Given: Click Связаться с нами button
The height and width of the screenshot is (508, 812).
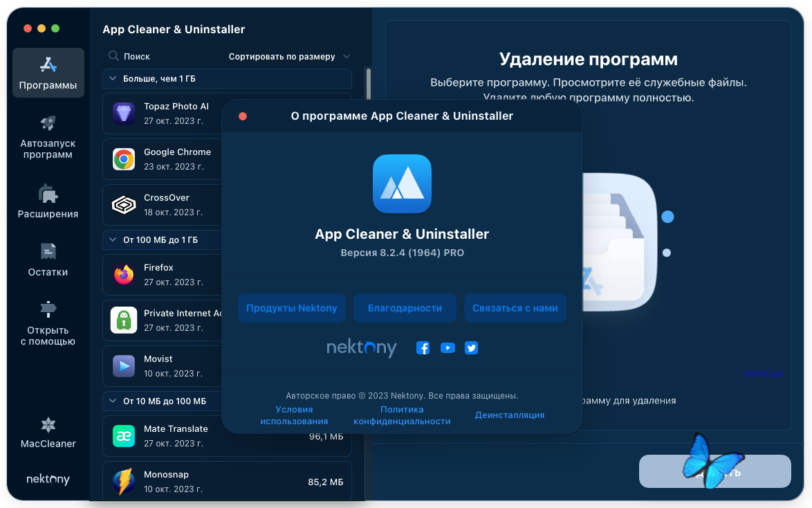Looking at the screenshot, I should (x=515, y=308).
